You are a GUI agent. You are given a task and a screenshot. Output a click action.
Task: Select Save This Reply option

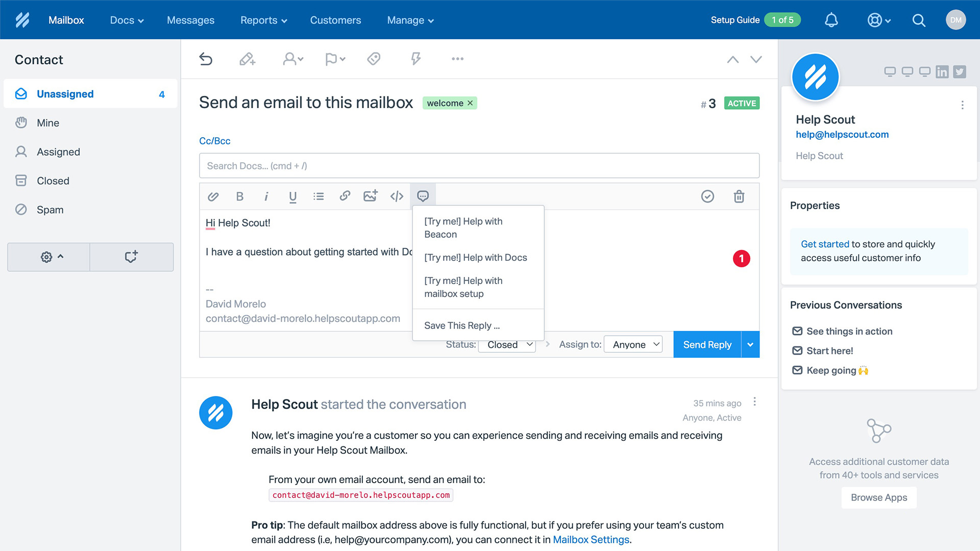[478, 325]
